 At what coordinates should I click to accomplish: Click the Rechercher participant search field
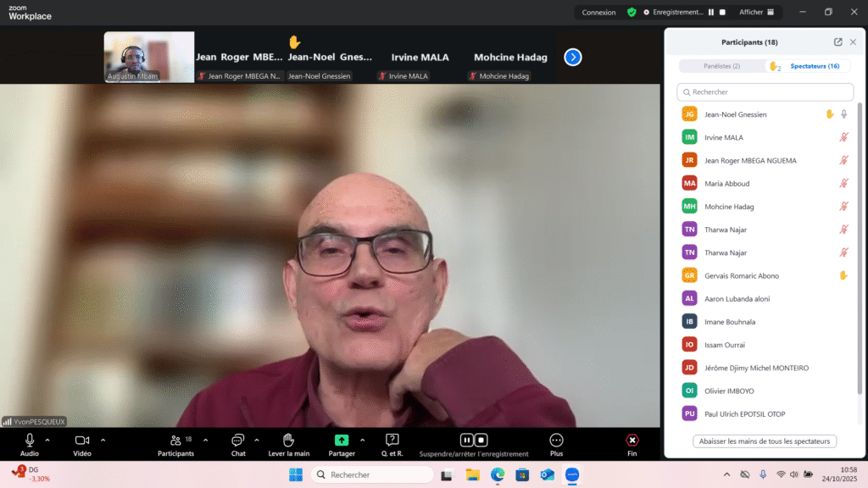(x=765, y=91)
